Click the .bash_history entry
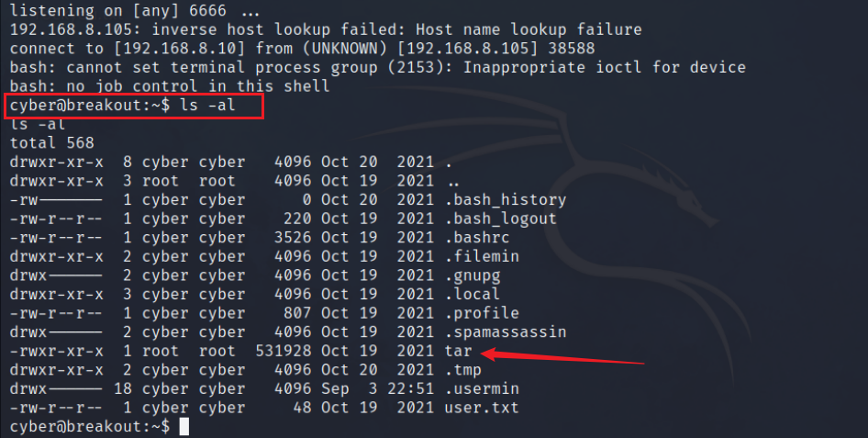 click(x=506, y=199)
